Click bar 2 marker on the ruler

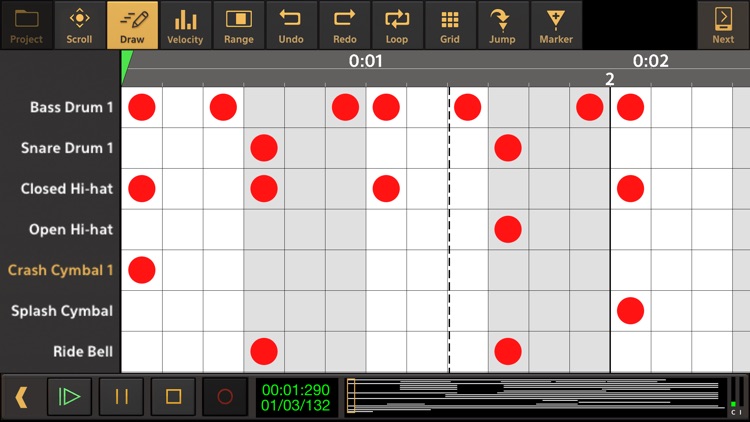(x=609, y=79)
